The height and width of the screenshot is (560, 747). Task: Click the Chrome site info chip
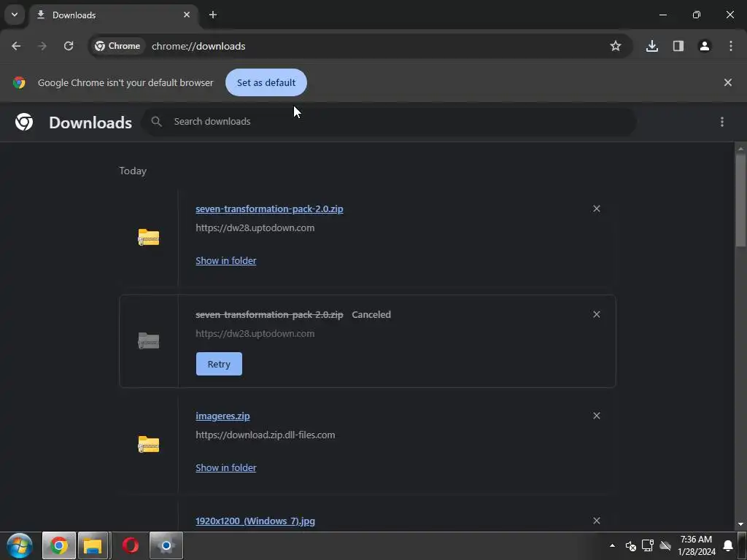click(117, 46)
